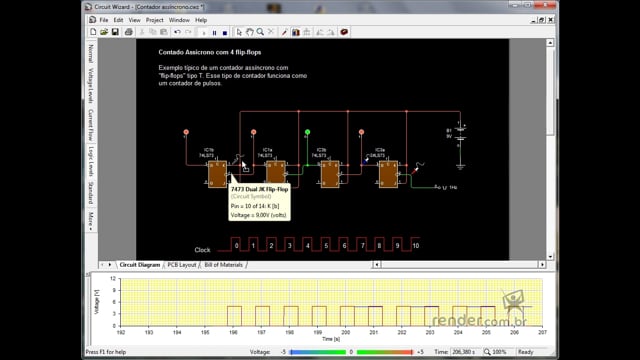Switch to the Circuit Diagram tab
This screenshot has width=640, height=360.
(x=140, y=265)
